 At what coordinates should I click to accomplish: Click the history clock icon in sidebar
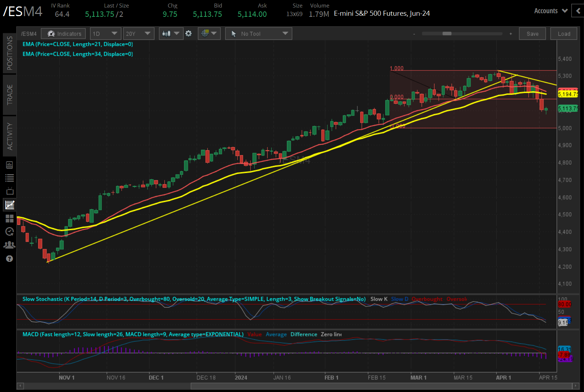pyautogui.click(x=10, y=232)
